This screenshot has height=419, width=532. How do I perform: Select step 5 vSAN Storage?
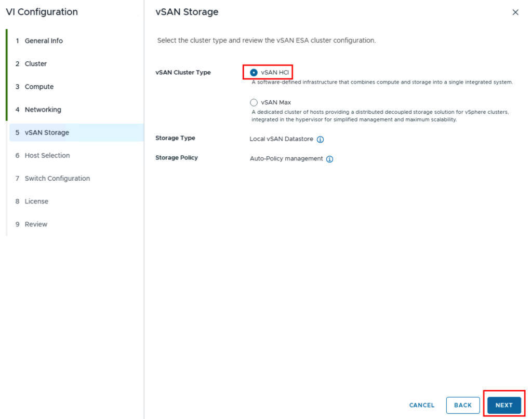click(x=76, y=132)
